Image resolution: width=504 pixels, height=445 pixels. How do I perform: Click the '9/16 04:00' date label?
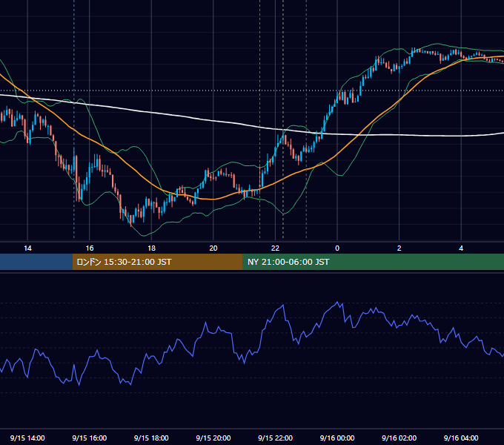461,438
